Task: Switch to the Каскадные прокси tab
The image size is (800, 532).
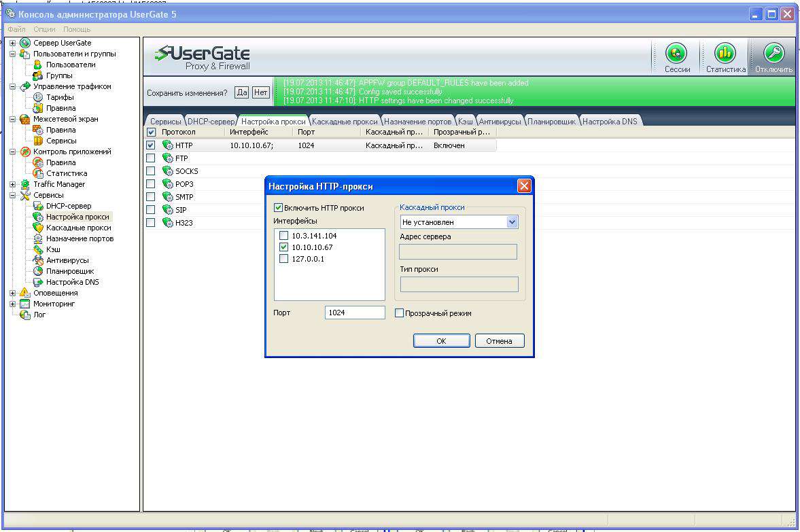Action: pos(345,122)
